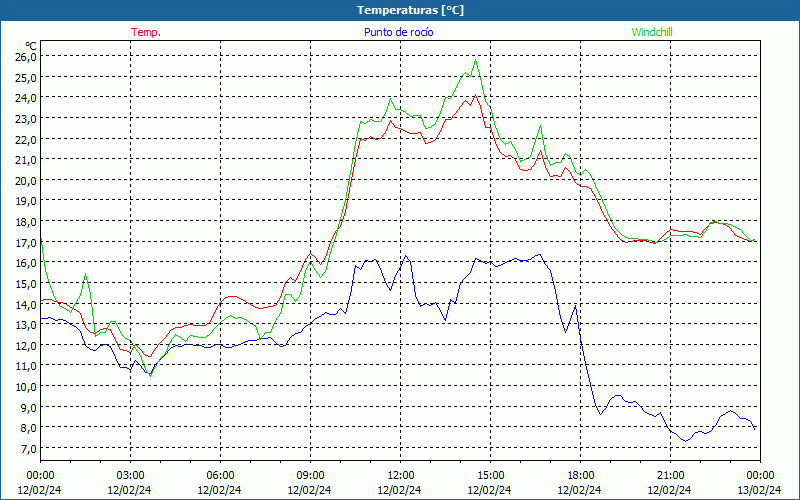Select the 7,0 y-axis value
This screenshot has height=500, width=800.
point(28,448)
